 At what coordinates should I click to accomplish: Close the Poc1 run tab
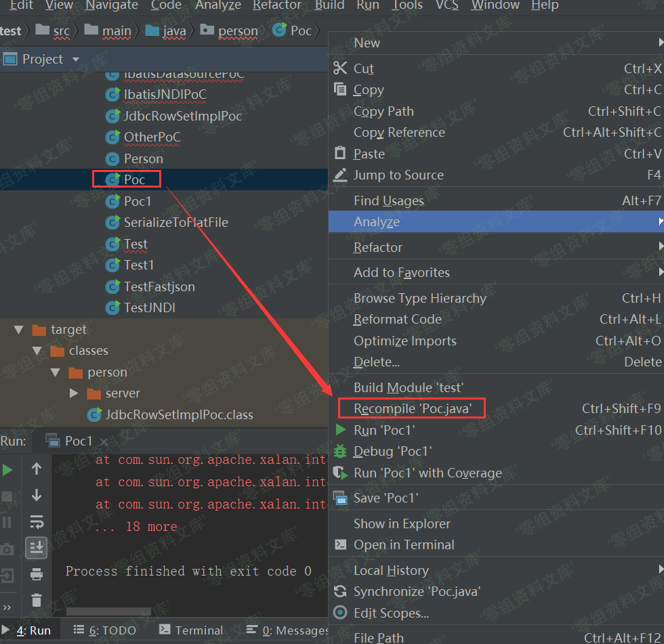104,442
